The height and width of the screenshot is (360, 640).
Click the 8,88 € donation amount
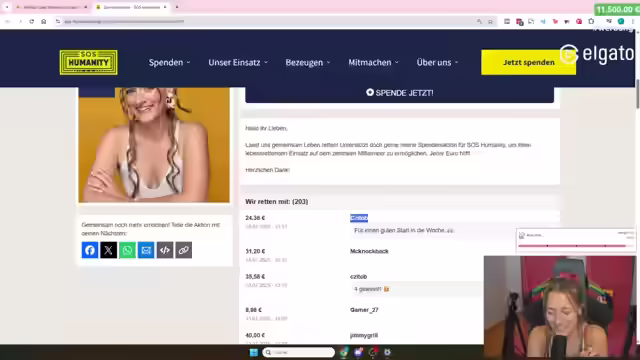pos(253,310)
